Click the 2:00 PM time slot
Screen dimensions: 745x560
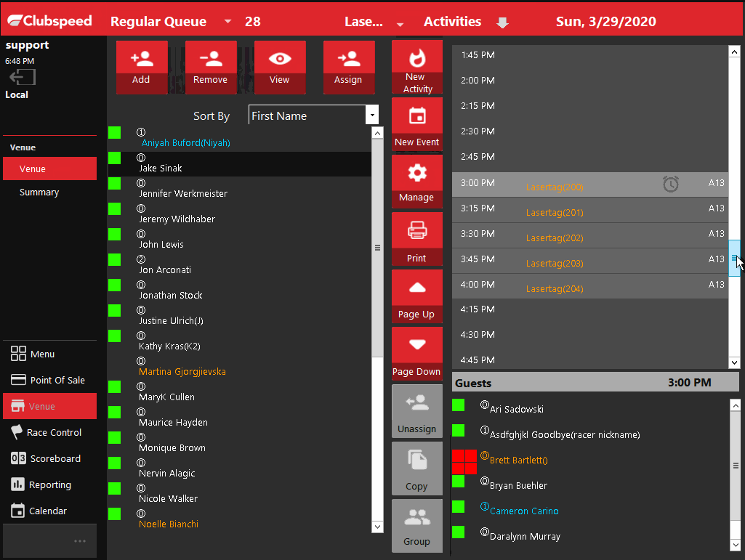[589, 81]
